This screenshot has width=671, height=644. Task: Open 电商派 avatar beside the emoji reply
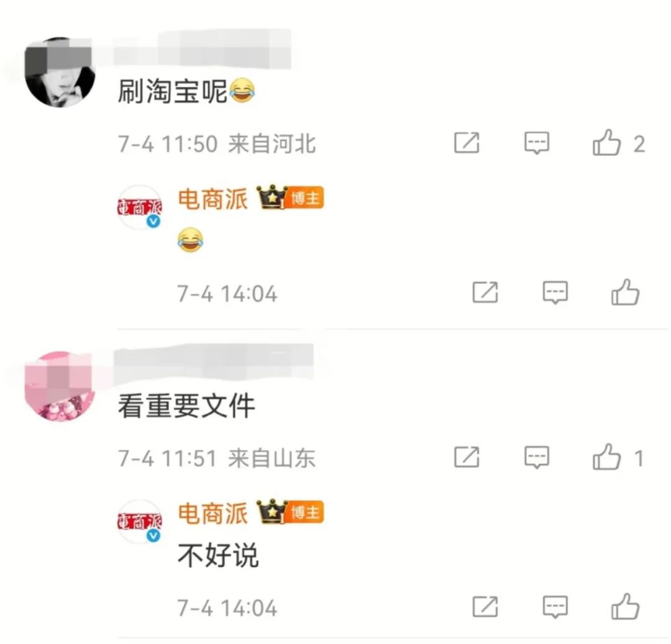[x=140, y=207]
